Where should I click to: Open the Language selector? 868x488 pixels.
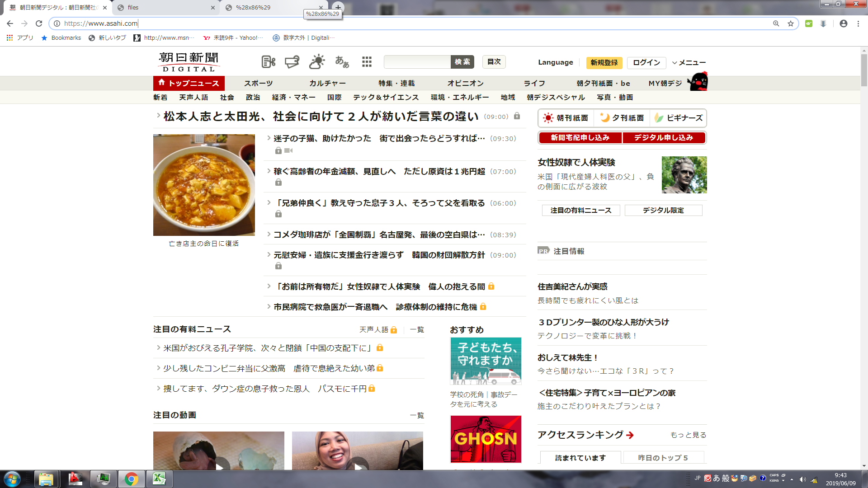(555, 62)
